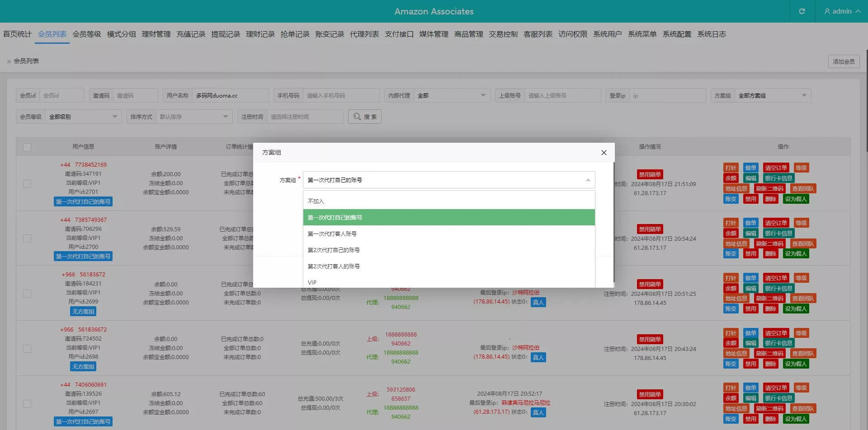
Task: Expand the 会员等级 全部级别 dropdown
Action: pos(114,117)
